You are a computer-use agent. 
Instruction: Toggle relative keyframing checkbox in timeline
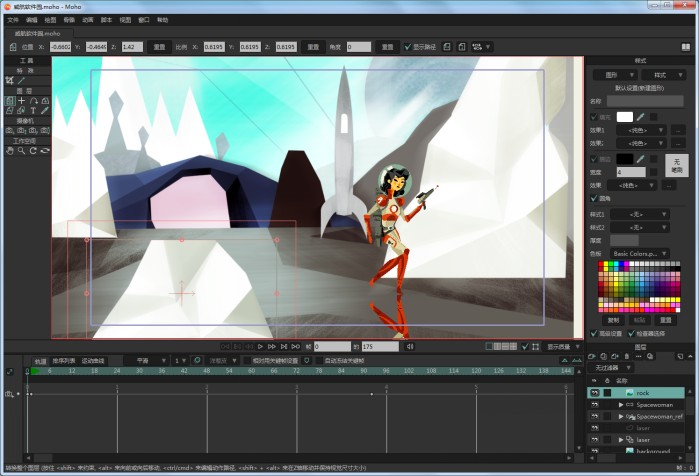coord(247,360)
